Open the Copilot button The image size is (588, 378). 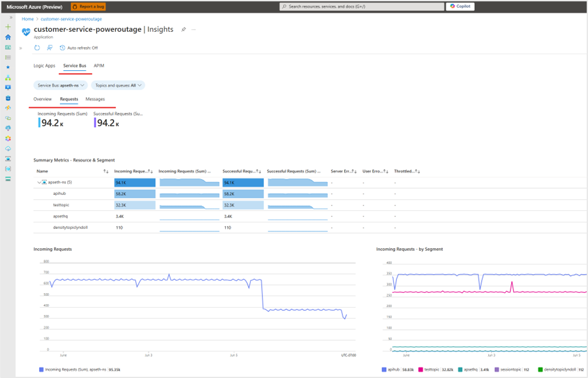460,7
